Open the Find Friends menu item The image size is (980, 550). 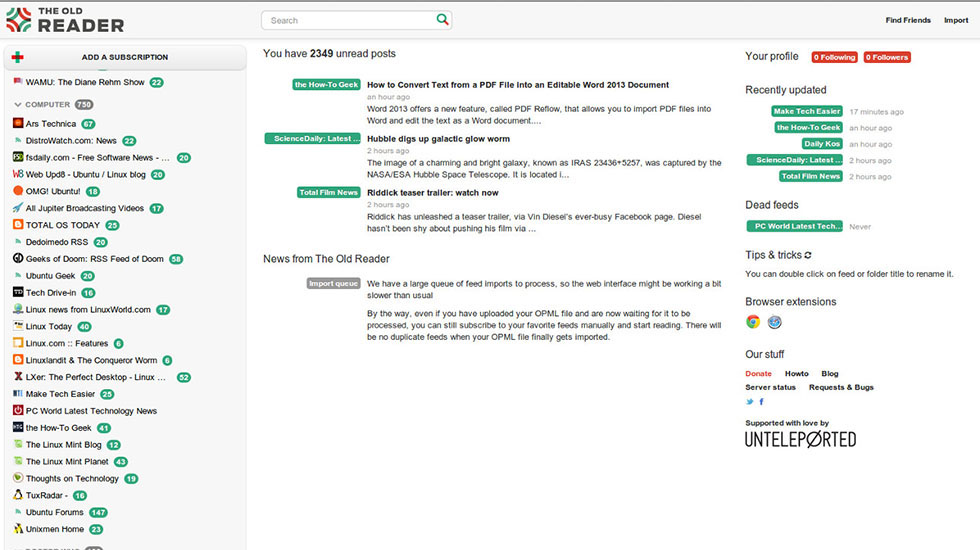tap(907, 20)
